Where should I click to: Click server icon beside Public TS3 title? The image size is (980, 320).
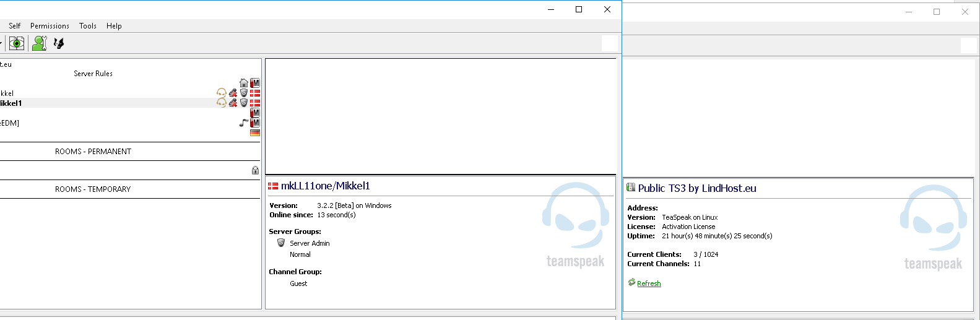tap(631, 188)
